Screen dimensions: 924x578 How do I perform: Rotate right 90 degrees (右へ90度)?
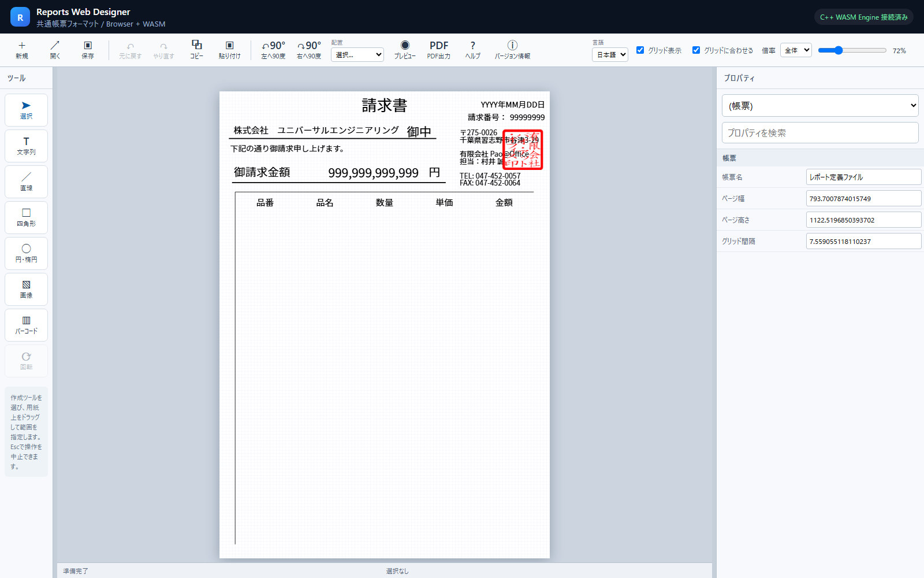click(309, 50)
